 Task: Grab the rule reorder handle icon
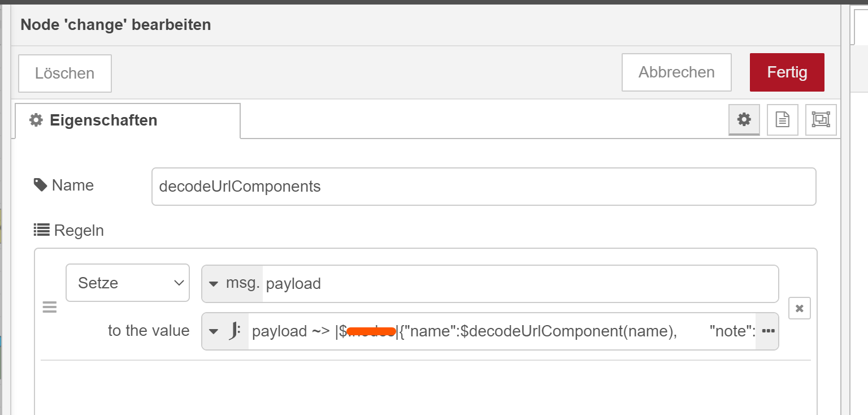tap(50, 308)
